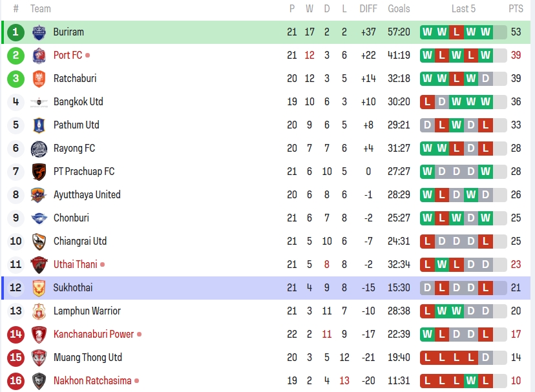Click the Muang Thong Utd crest
Viewport: 535px width, 392px height.
coord(39,358)
